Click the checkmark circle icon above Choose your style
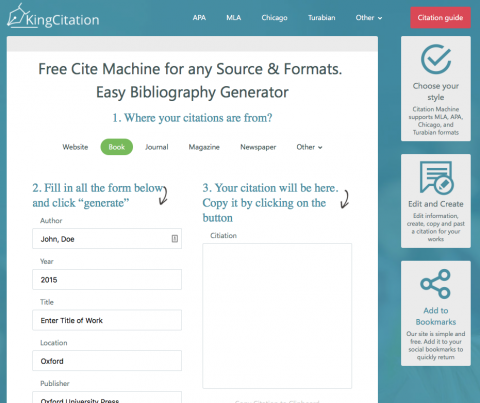Image resolution: width=480 pixels, height=403 pixels. pos(436,59)
